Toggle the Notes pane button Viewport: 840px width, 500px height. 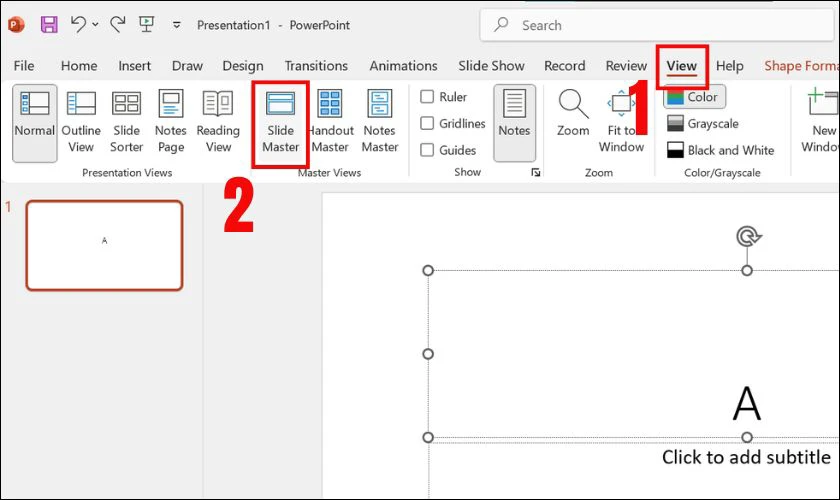click(x=514, y=123)
